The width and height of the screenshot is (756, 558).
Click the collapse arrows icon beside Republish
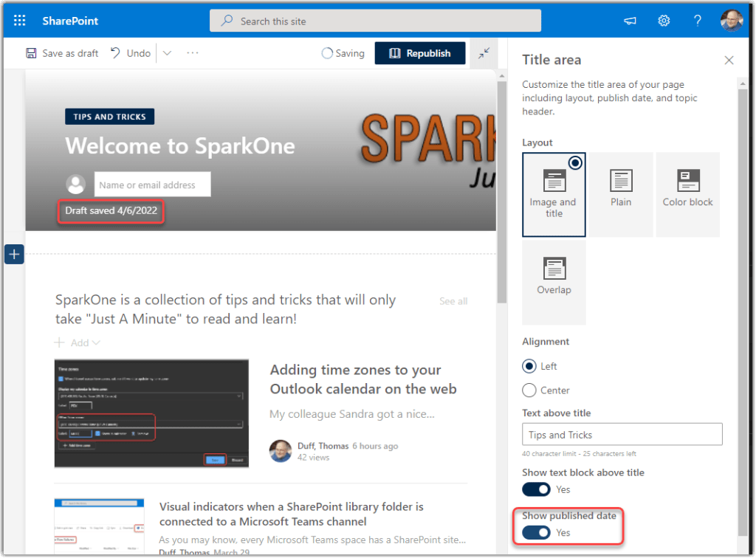coord(484,53)
